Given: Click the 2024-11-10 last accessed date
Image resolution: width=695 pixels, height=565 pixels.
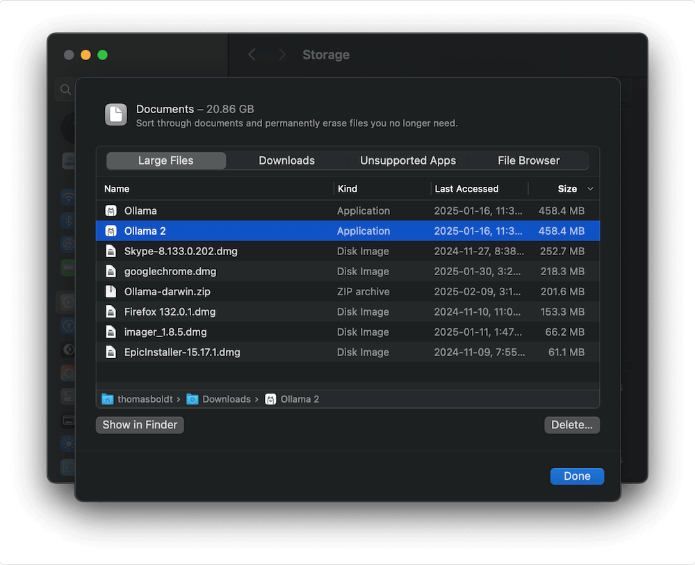Looking at the screenshot, I should (x=477, y=312).
